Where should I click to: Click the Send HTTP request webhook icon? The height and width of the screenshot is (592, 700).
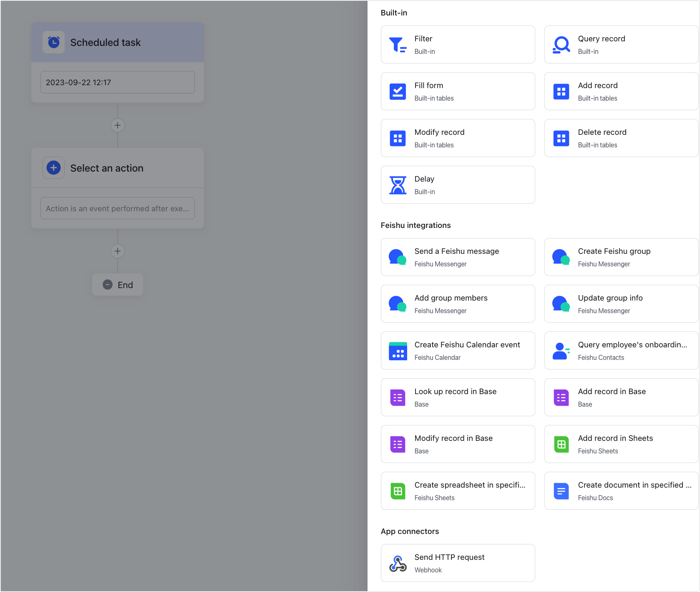point(398,563)
